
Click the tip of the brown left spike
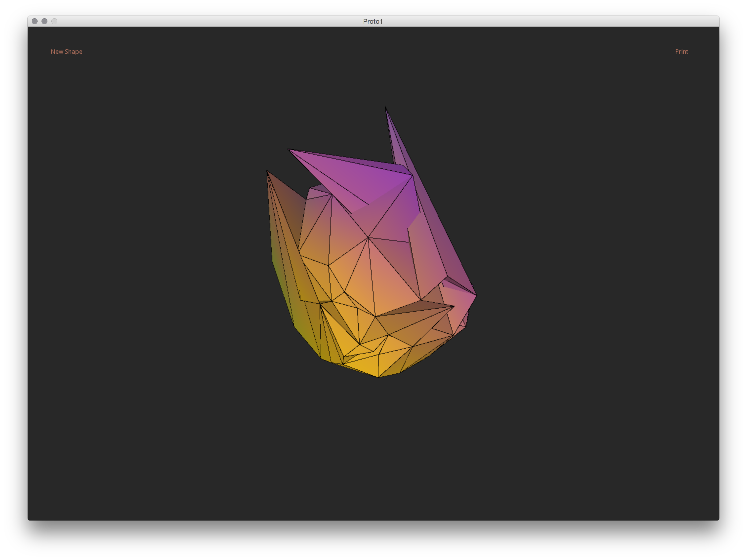click(267, 171)
